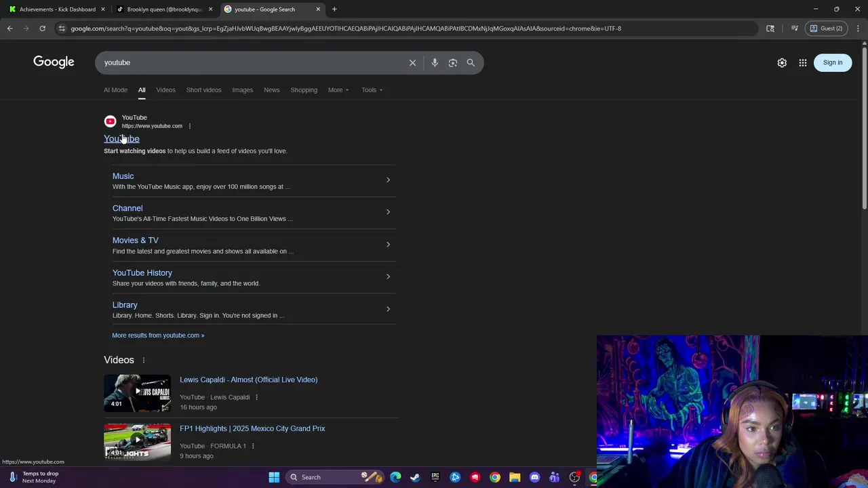
Task: Launch Microsoft Edge from taskbar
Action: (395, 477)
